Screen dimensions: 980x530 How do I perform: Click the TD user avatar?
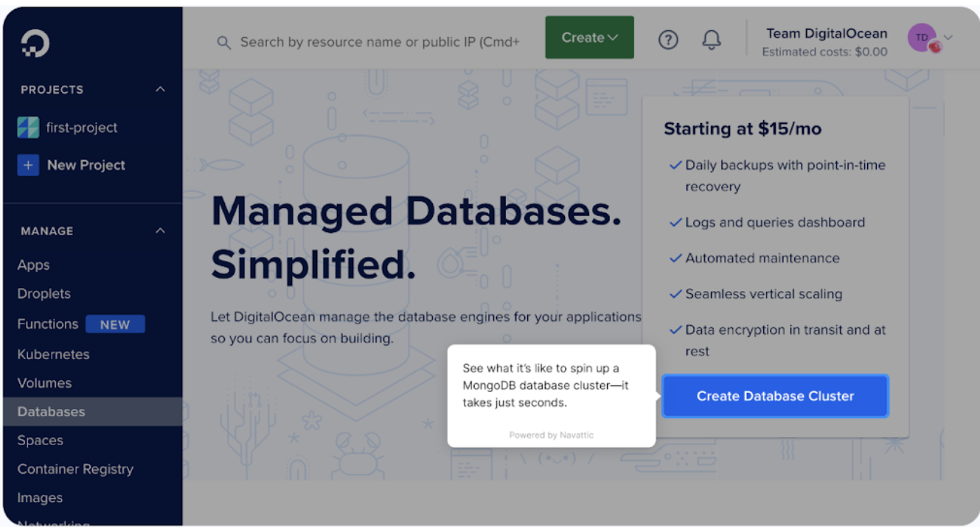point(922,38)
